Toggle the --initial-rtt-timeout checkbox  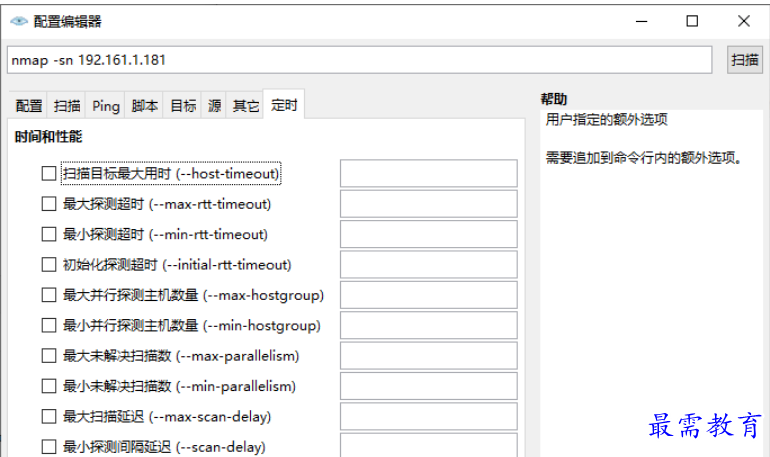pyautogui.click(x=49, y=265)
